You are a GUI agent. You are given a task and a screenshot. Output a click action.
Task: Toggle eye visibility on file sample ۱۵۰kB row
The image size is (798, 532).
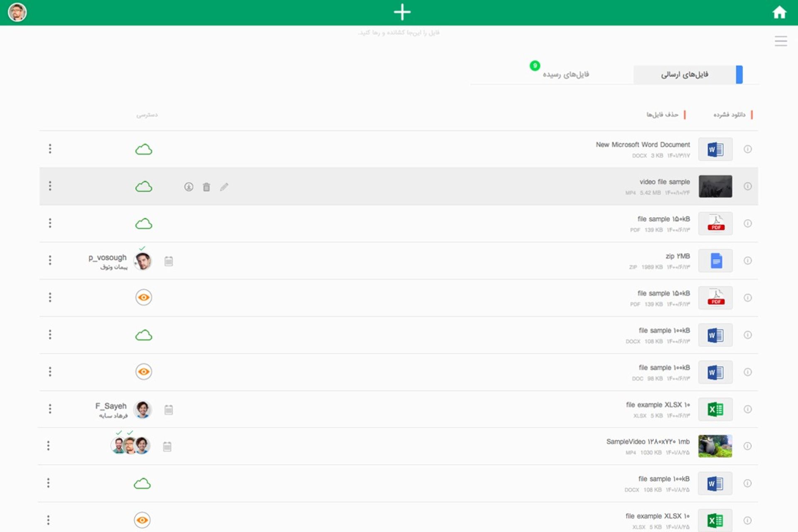pos(144,298)
